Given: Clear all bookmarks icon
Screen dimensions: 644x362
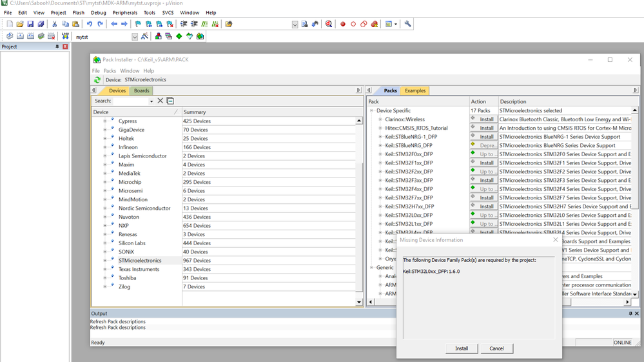Looking at the screenshot, I should click(x=170, y=25).
